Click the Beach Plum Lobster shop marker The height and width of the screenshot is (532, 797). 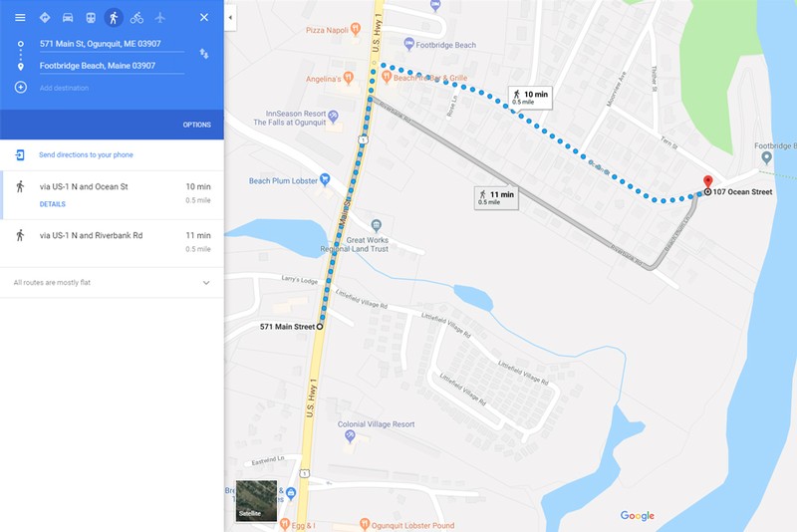click(x=325, y=179)
